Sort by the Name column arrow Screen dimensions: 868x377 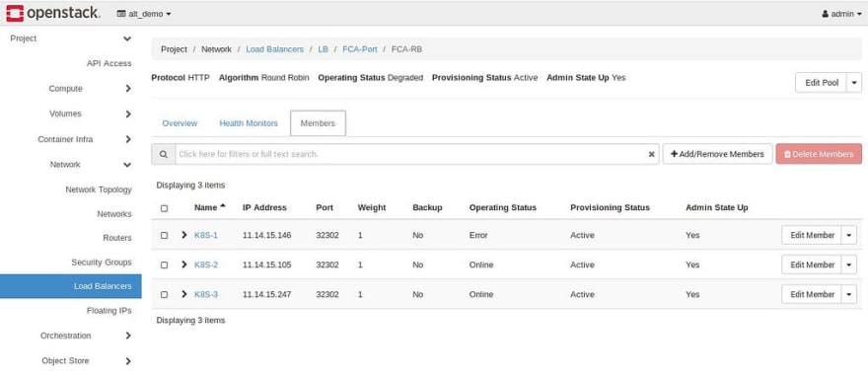pos(223,206)
